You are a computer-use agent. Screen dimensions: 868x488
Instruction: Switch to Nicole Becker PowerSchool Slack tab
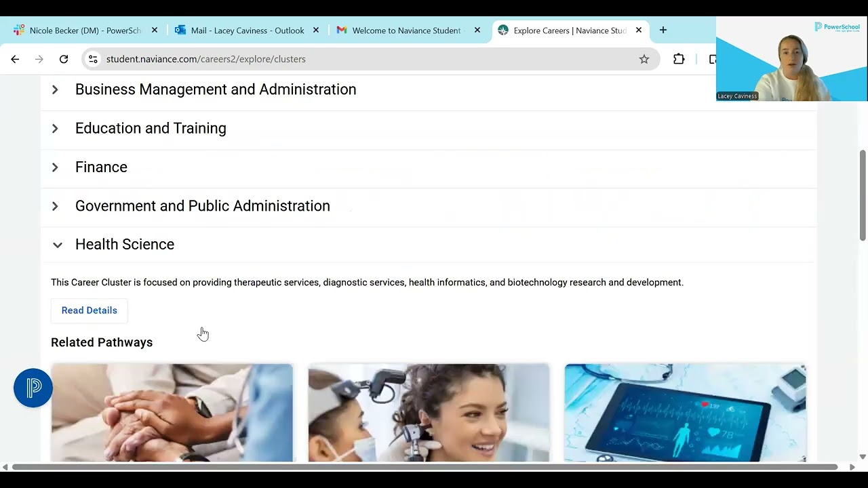pyautogui.click(x=85, y=30)
